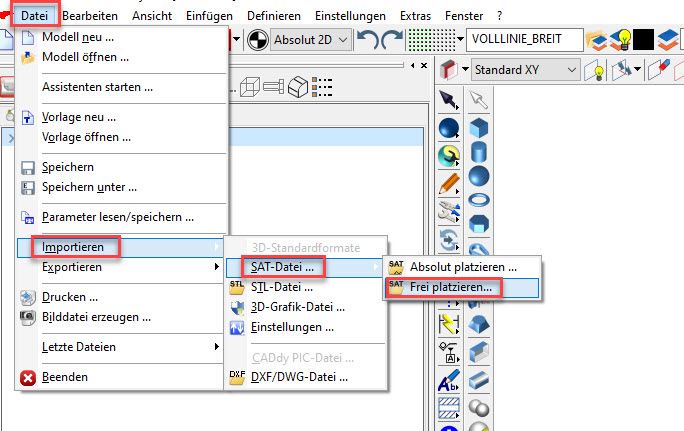This screenshot has width=684, height=431.
Task: Click the blue cube solid tool
Action: pos(479,128)
